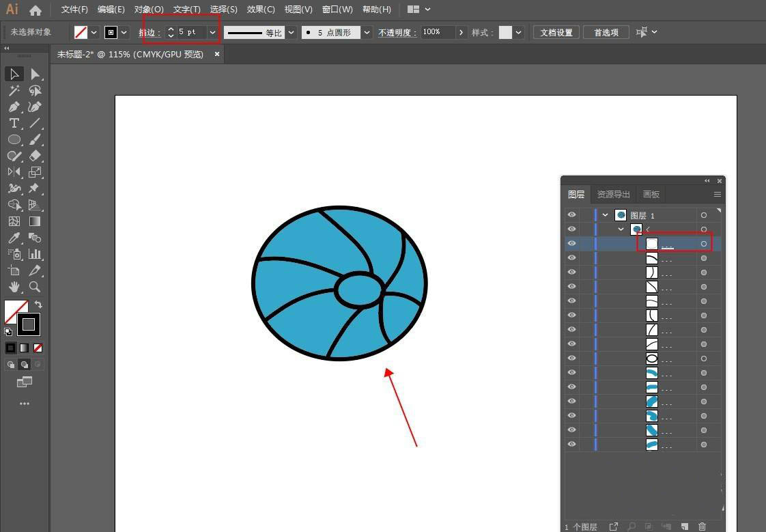766x532 pixels.
Task: Click the 首选项 button
Action: (606, 32)
